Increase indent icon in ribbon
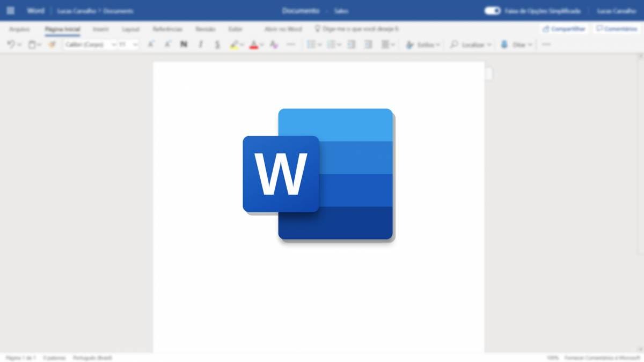 [x=368, y=45]
